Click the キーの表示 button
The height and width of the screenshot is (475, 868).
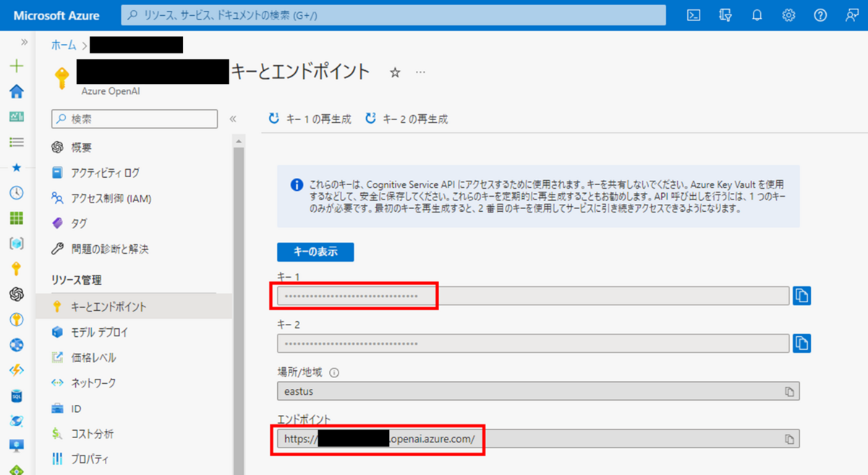315,252
